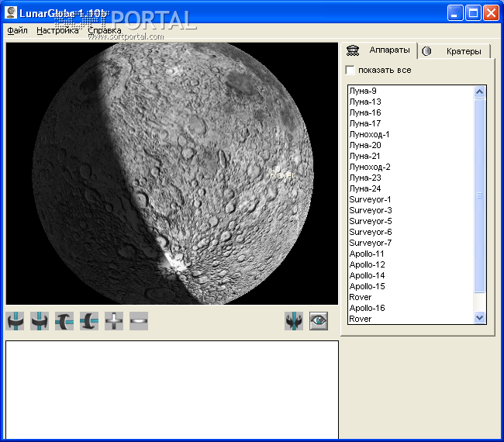Screen dimensions: 504x442
Task: Click the third toolbar icon for vertical rotation
Action: (64, 321)
